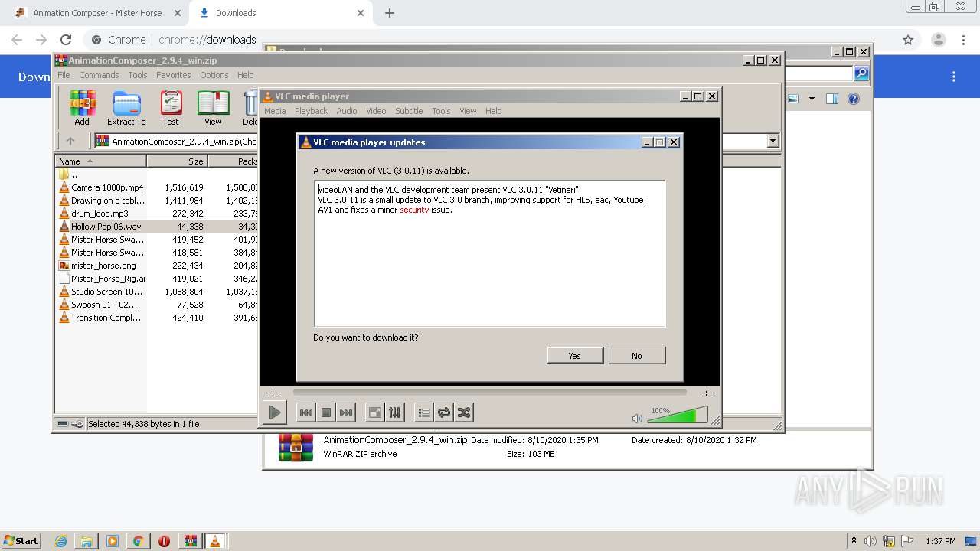
Task: Open VLC Video menu
Action: tap(376, 111)
